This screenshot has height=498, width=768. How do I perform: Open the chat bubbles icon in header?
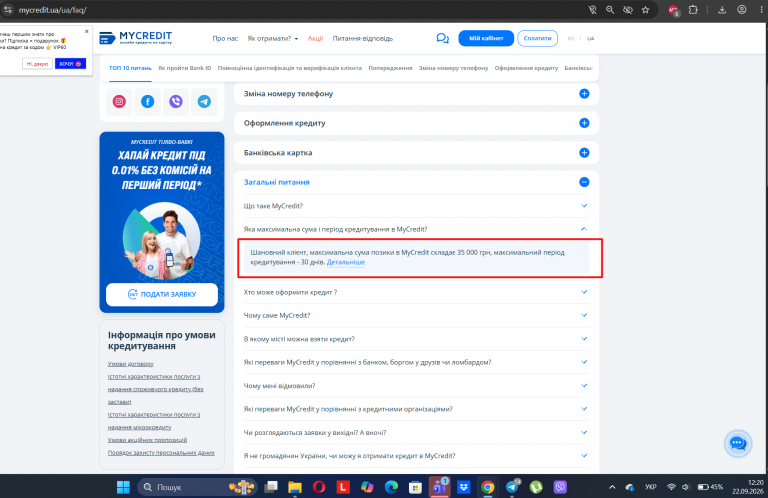pos(442,38)
